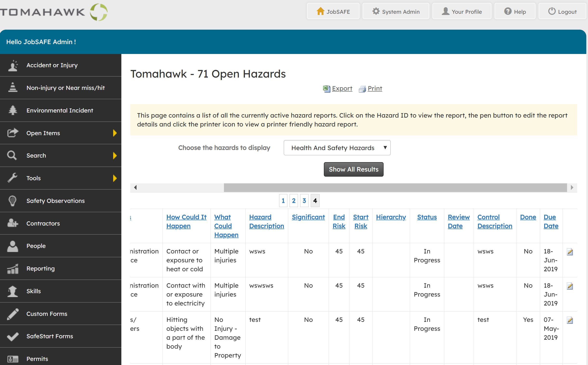
Task: Expand the Open Items submenu arrow
Action: pos(115,133)
